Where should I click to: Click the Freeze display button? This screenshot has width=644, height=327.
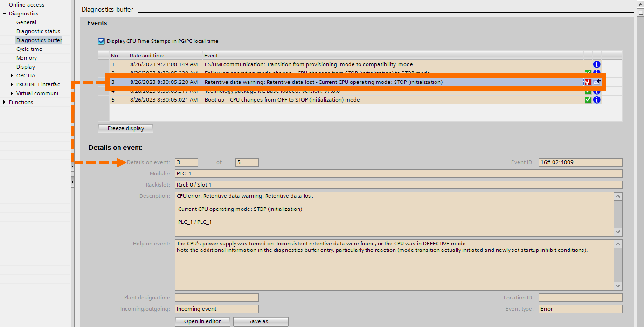pyautogui.click(x=125, y=128)
